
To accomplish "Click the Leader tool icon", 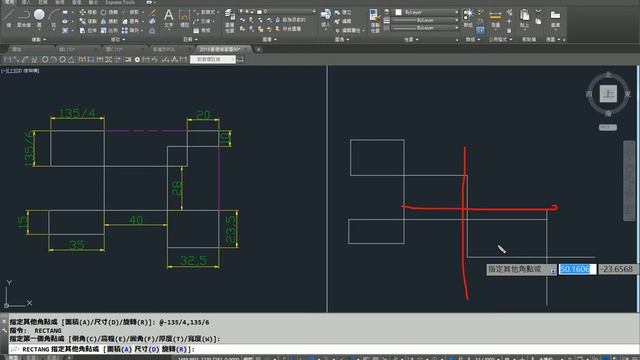I will tap(196, 21).
